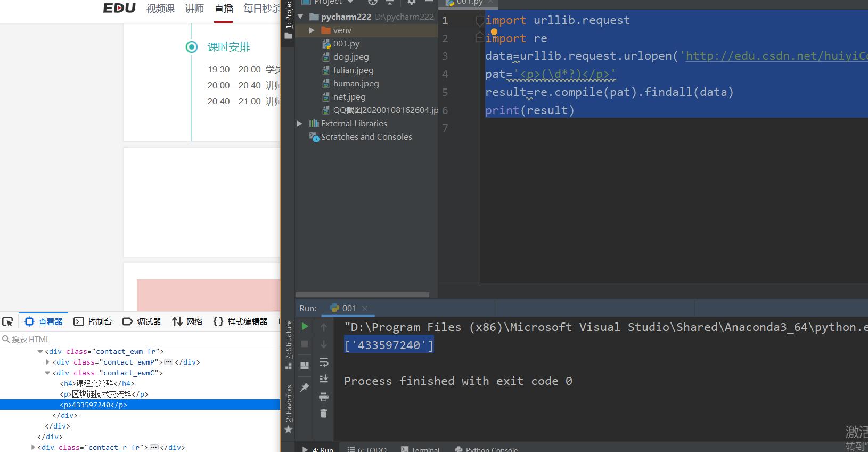Pick an element with browser inspector picker icon

pos(7,321)
